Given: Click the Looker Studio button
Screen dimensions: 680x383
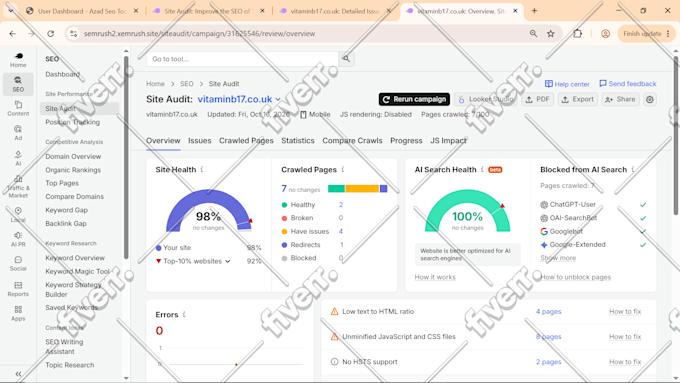Looking at the screenshot, I should (x=486, y=99).
